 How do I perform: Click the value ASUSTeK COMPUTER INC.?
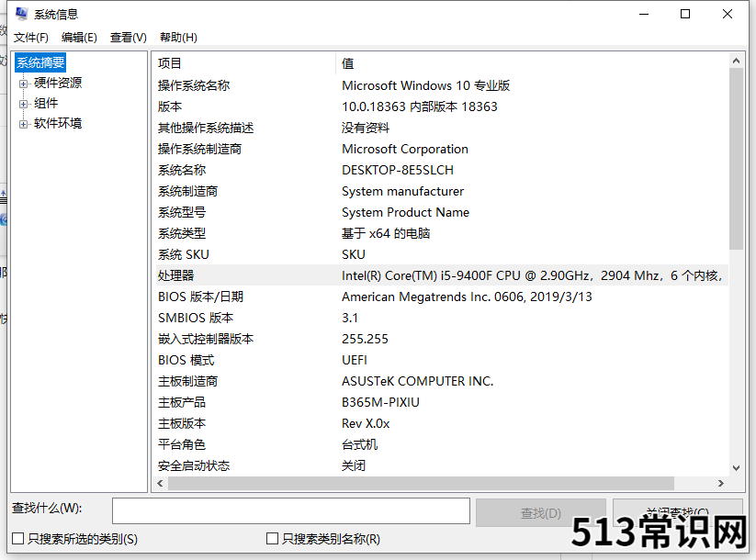click(x=418, y=382)
